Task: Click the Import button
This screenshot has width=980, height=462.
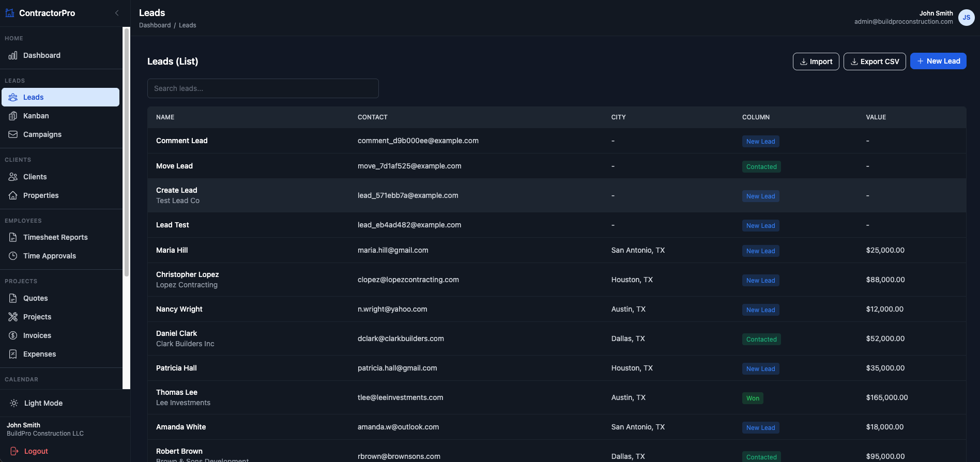Action: point(816,61)
